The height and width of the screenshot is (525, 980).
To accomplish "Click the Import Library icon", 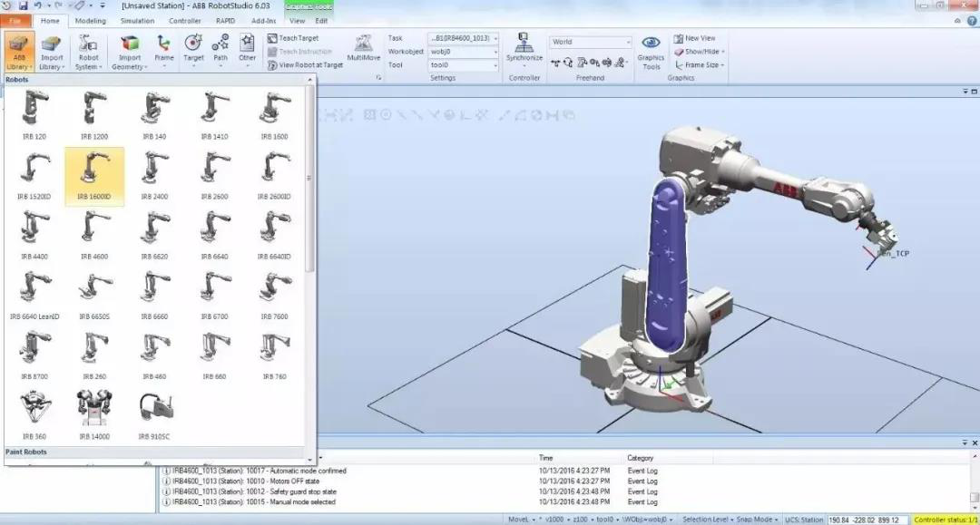I will click(52, 52).
